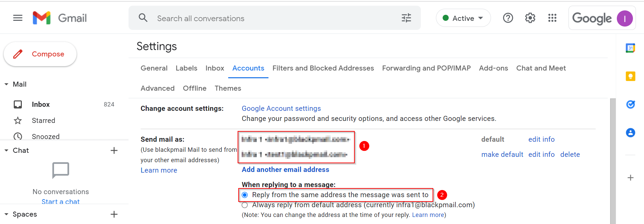Click the Compose button
The height and width of the screenshot is (224, 644).
click(40, 54)
